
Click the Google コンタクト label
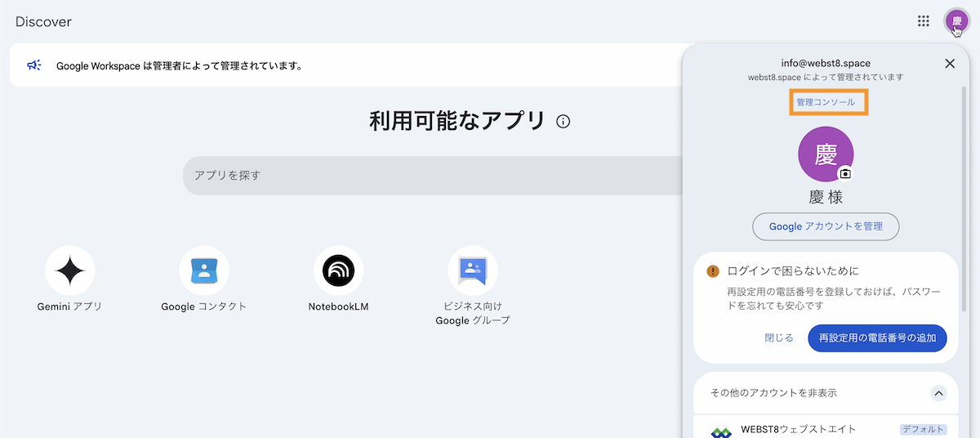(x=204, y=306)
